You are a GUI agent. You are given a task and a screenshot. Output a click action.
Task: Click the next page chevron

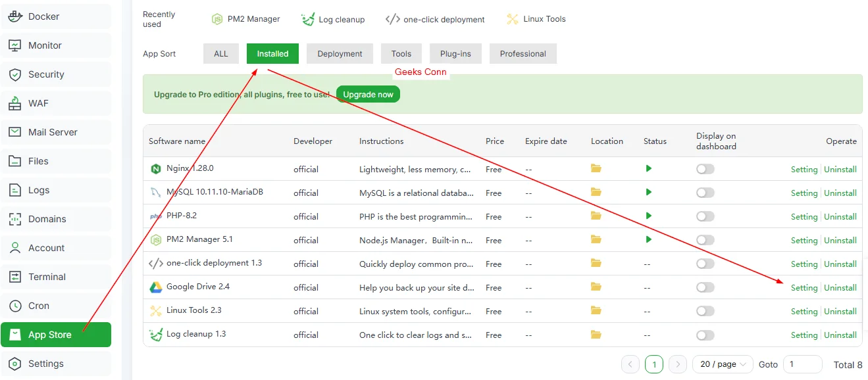pos(678,364)
